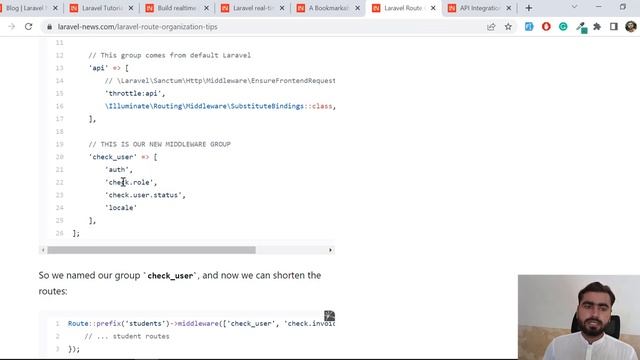Click the copy icon on routes code block

pos(329,316)
